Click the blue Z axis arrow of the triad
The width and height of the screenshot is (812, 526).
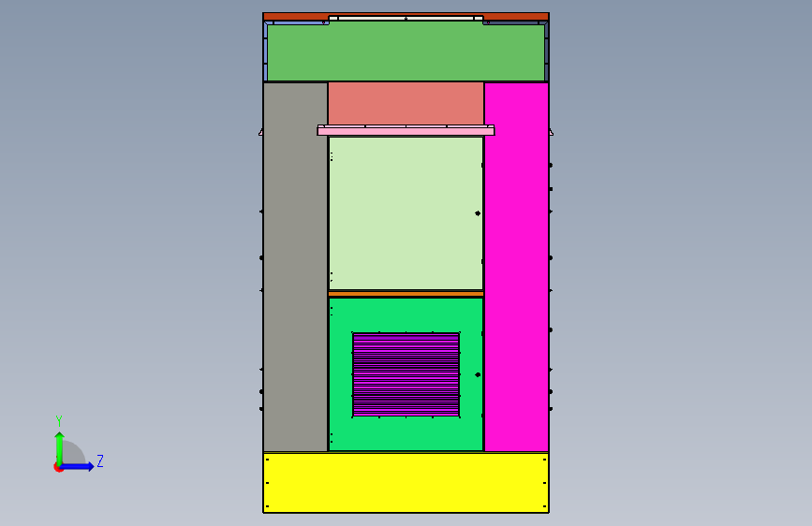point(77,466)
